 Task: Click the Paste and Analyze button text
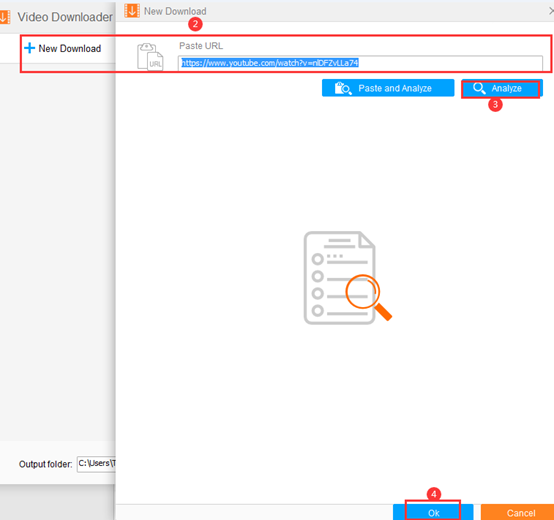(x=395, y=88)
